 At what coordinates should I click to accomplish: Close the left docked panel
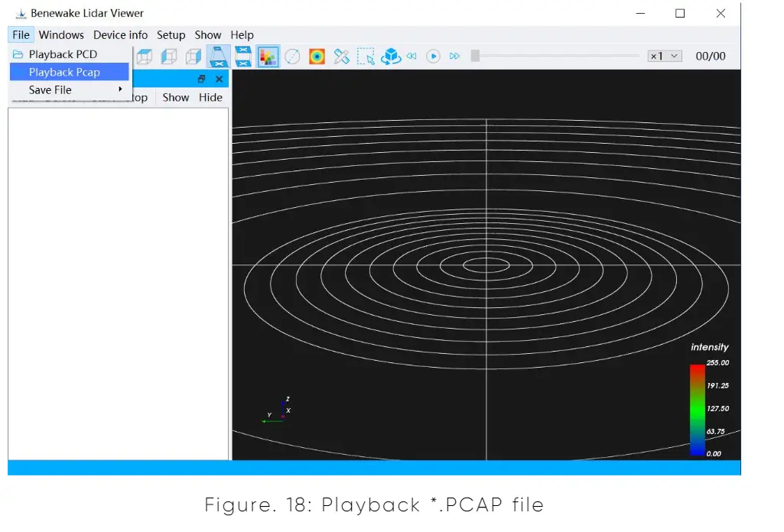point(219,79)
